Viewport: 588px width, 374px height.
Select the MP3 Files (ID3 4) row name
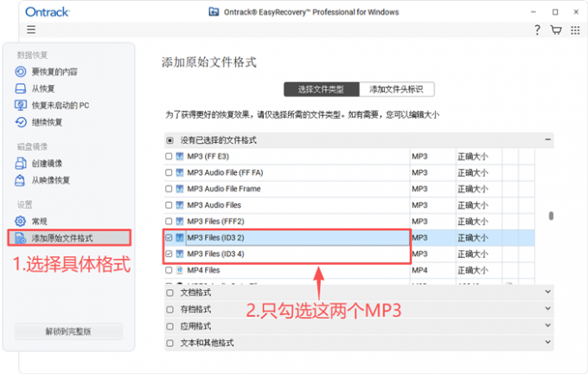pos(215,254)
